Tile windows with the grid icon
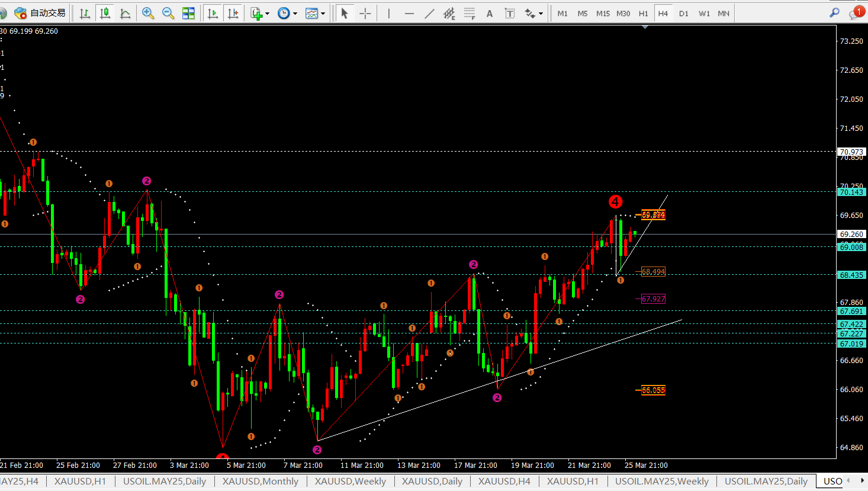This screenshot has height=491, width=868. (188, 13)
